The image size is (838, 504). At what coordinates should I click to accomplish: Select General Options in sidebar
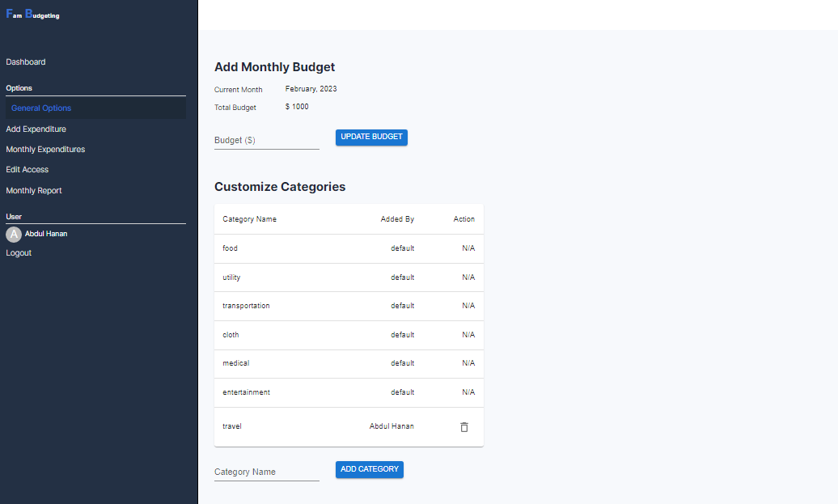pyautogui.click(x=41, y=108)
